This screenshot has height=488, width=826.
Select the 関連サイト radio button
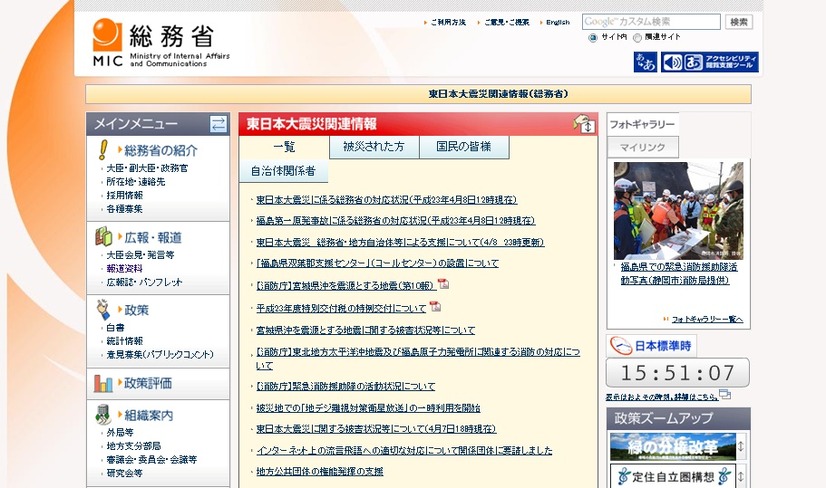click(637, 37)
